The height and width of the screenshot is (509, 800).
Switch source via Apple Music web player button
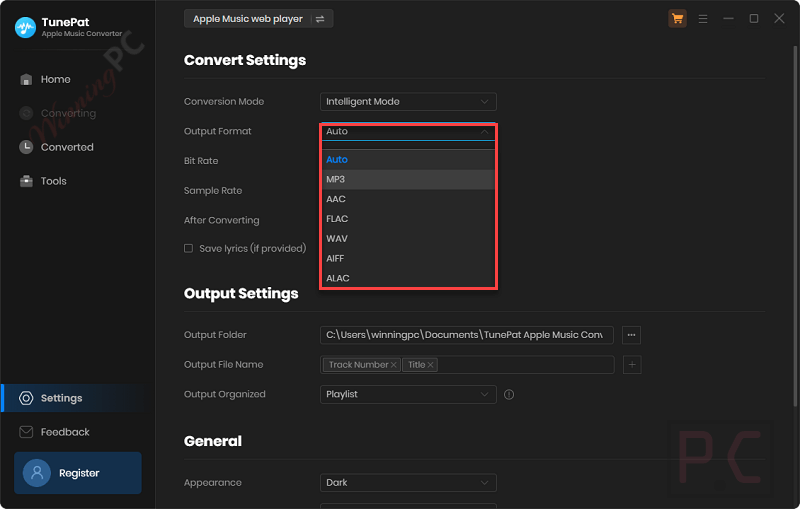(258, 19)
